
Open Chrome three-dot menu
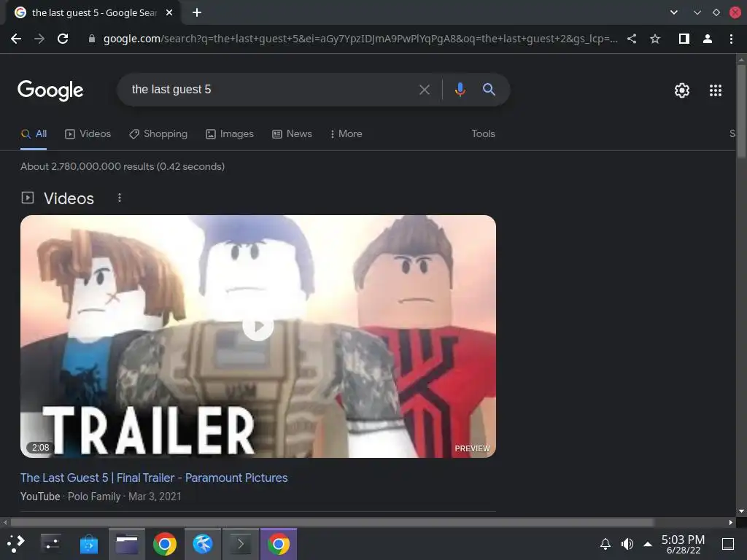tap(731, 39)
